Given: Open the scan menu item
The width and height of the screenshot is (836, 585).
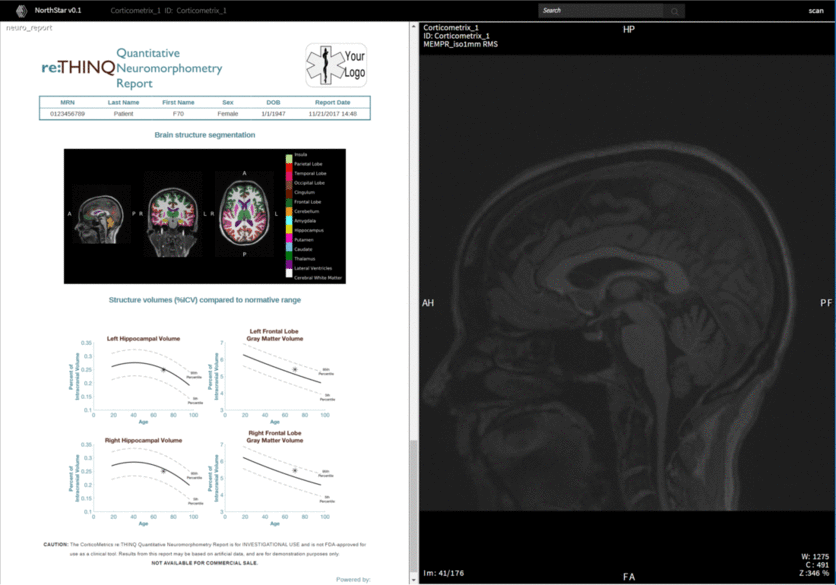Looking at the screenshot, I should tap(815, 10).
